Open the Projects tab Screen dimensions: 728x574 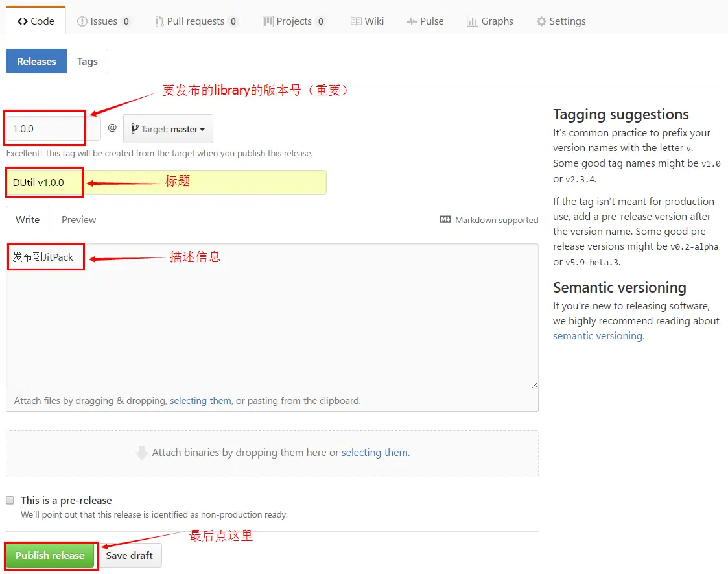coord(294,21)
